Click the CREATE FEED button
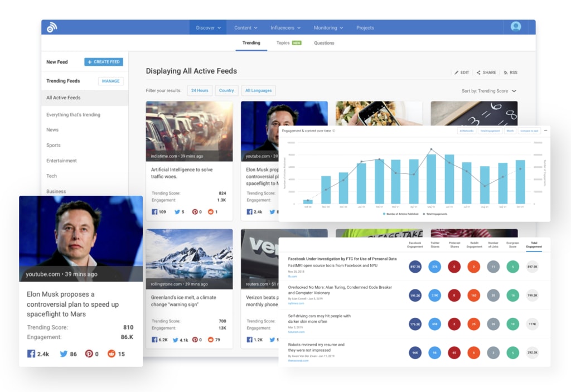Screen dimensions: 571x392 104,62
